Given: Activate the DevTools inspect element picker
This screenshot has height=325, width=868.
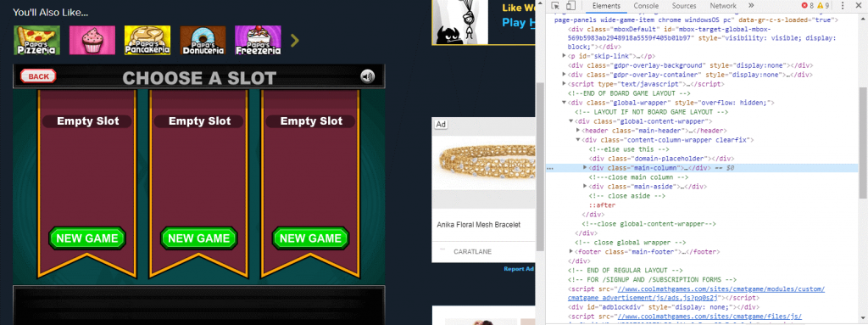Looking at the screenshot, I should click(555, 6).
